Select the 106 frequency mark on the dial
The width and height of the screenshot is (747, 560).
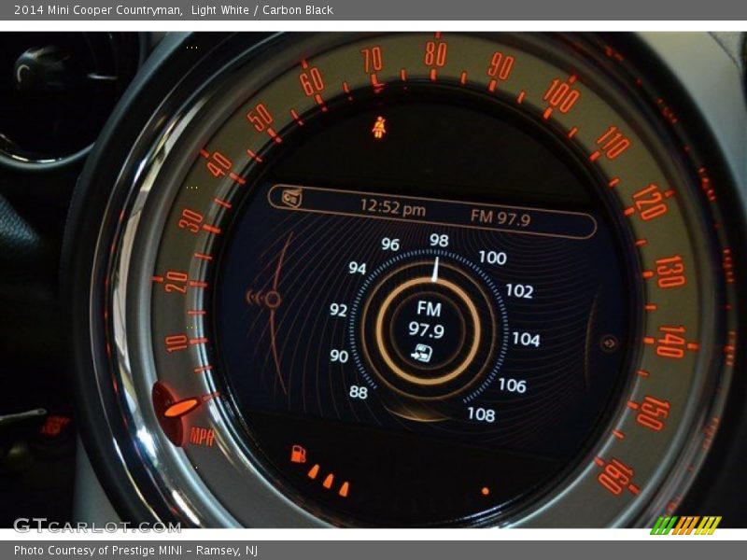pos(512,385)
